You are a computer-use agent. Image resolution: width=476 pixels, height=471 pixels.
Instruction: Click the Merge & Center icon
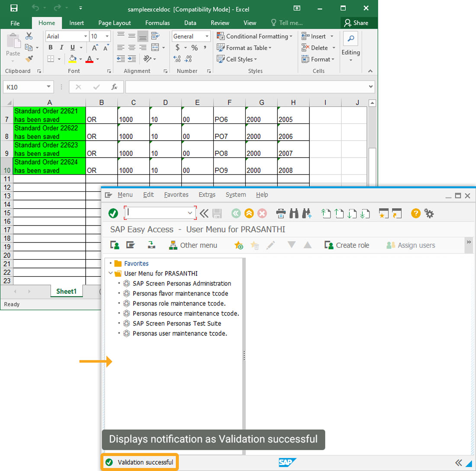[x=155, y=47]
